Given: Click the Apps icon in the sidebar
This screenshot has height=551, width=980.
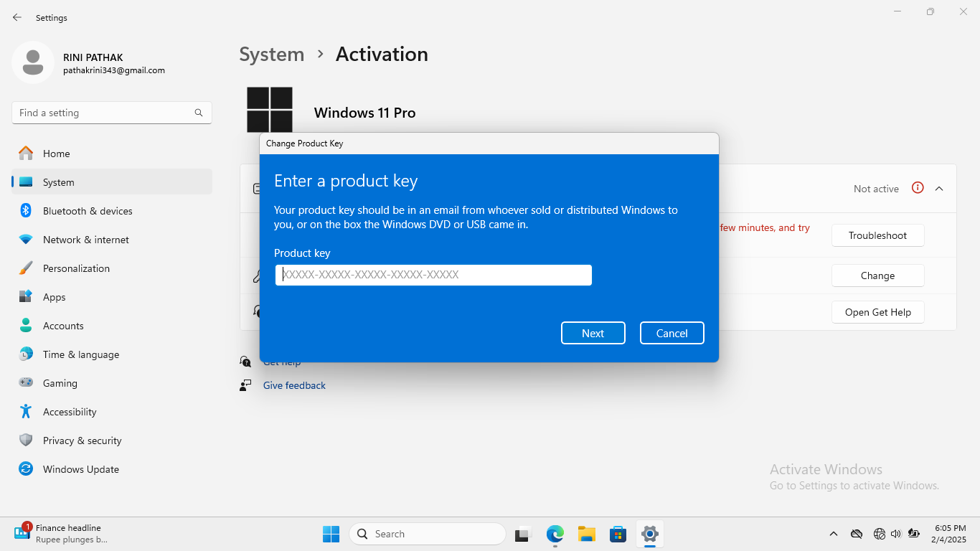Looking at the screenshot, I should [x=26, y=297].
